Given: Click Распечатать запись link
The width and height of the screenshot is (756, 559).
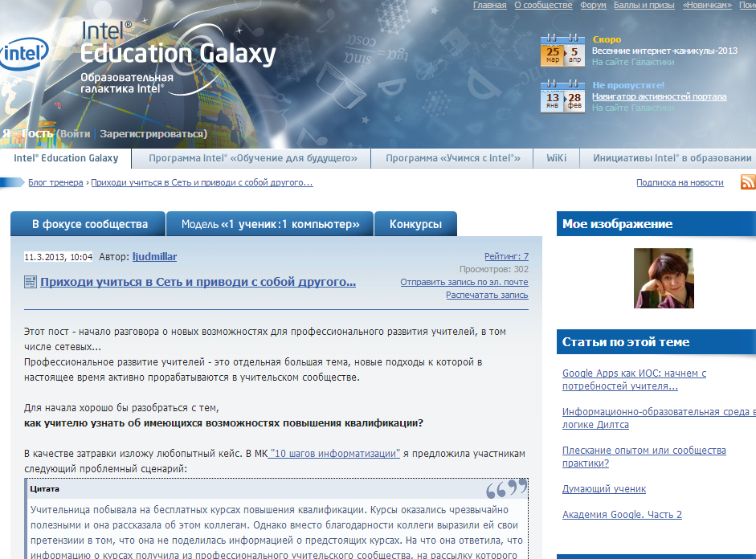Looking at the screenshot, I should pyautogui.click(x=487, y=295).
